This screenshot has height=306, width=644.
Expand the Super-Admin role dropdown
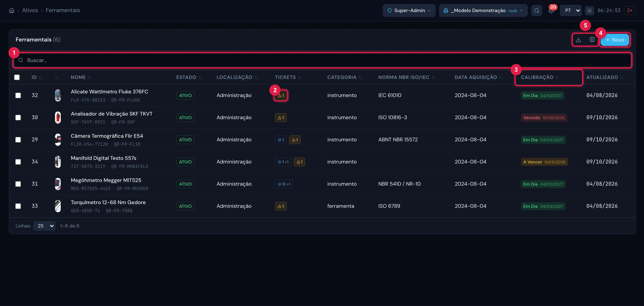click(x=409, y=10)
